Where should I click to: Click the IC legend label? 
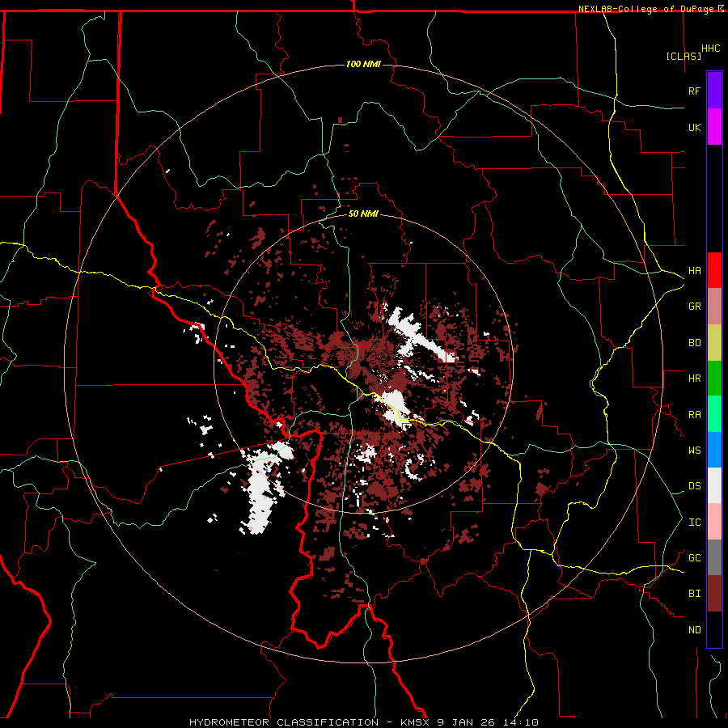click(x=694, y=523)
